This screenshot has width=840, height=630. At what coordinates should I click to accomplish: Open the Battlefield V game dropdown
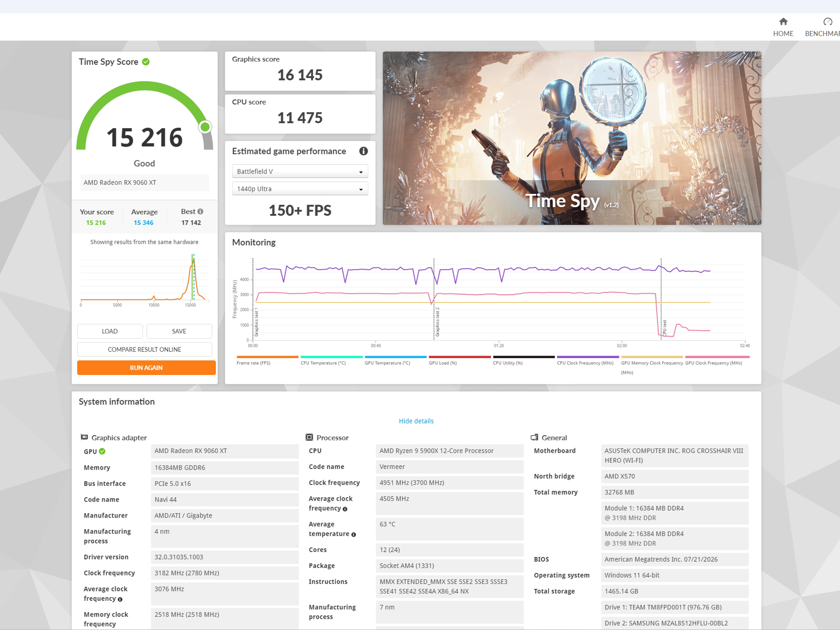pos(300,171)
